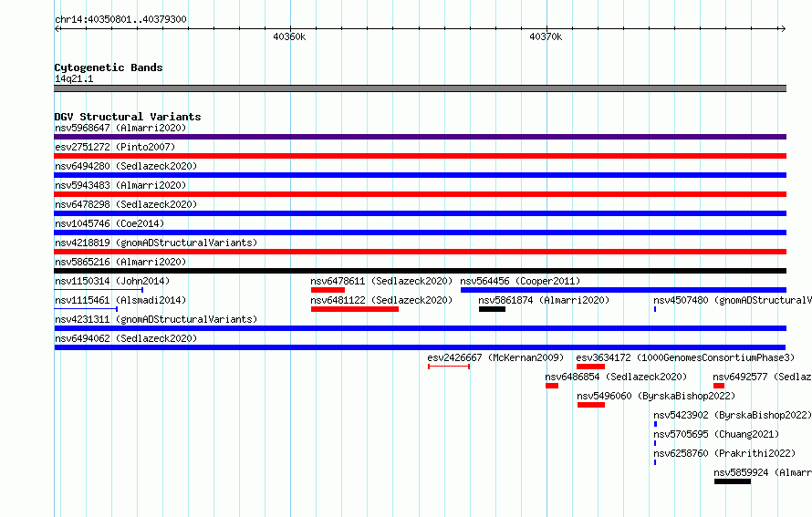This screenshot has width=812, height=517.
Task: Open variant nsv5865216 (Almarri2020) label
Action: point(120,262)
